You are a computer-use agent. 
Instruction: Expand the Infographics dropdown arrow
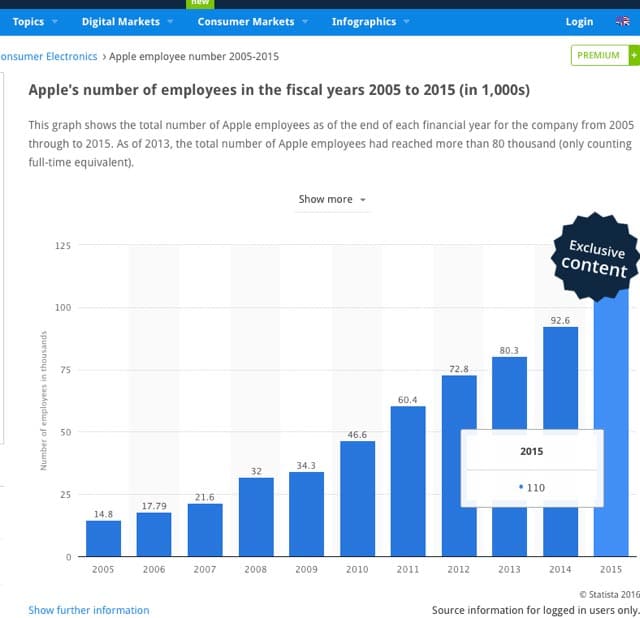pos(406,21)
